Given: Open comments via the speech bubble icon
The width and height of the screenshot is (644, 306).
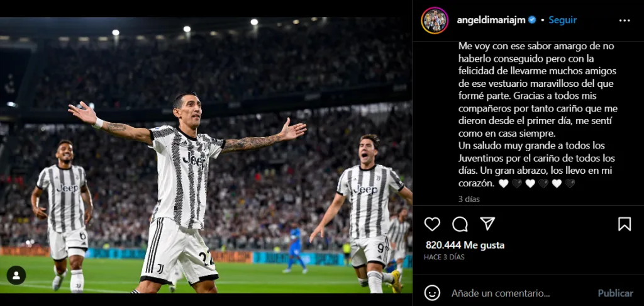Looking at the screenshot, I should (x=460, y=224).
